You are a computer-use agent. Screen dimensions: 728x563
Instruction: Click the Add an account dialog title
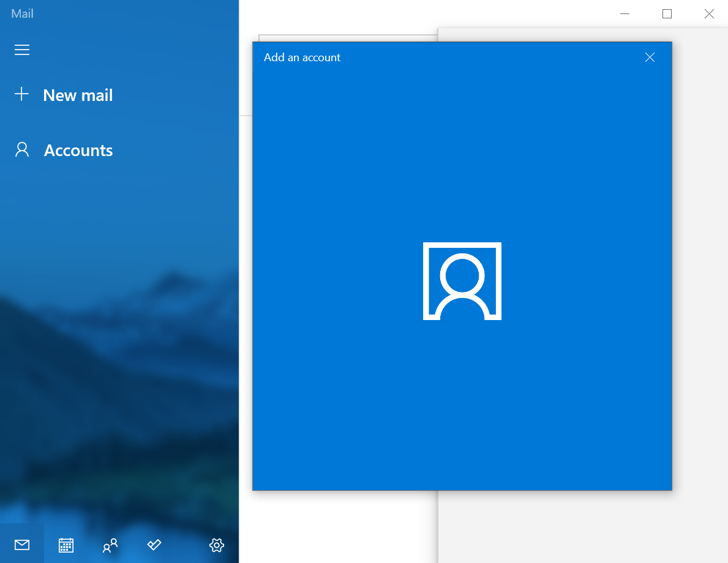tap(302, 58)
